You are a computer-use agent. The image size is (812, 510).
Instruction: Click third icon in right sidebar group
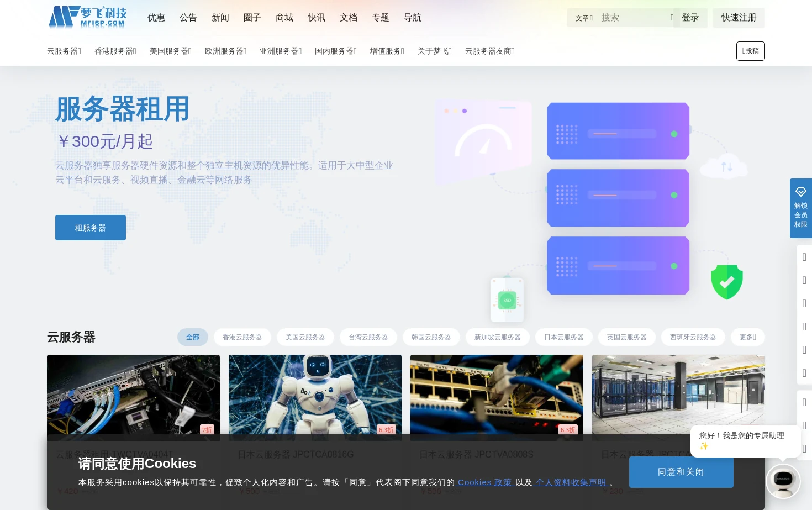(804, 303)
